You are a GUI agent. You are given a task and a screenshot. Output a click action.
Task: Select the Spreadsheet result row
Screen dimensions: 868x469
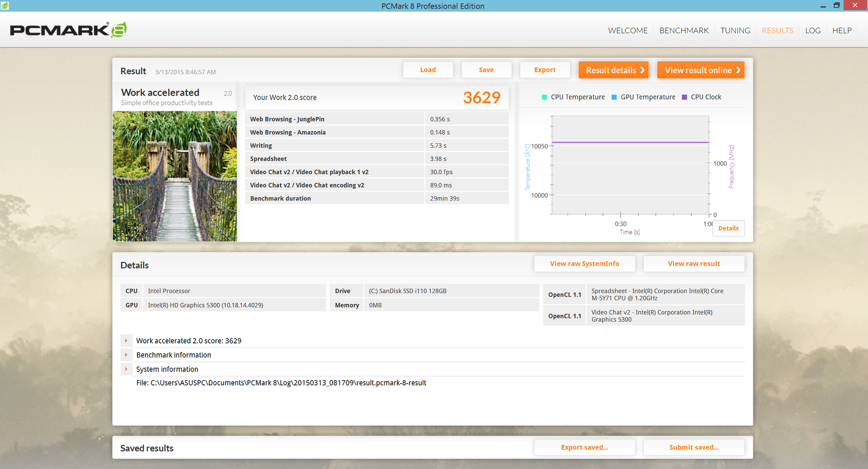[377, 159]
